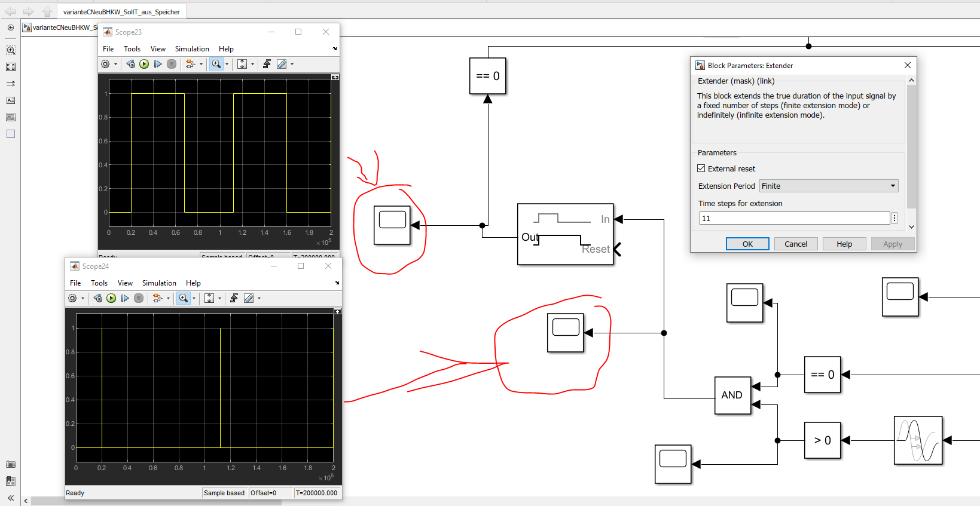Open the Tools menu in Scope24

pos(99,283)
